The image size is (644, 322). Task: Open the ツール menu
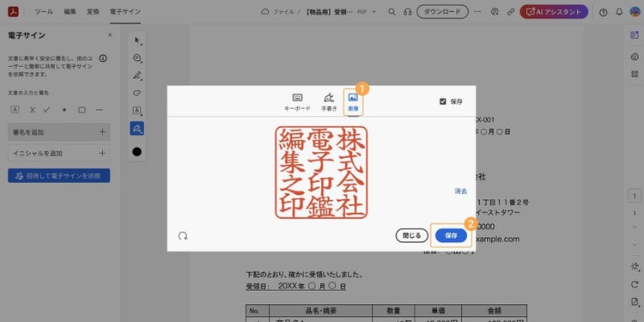[x=44, y=12]
